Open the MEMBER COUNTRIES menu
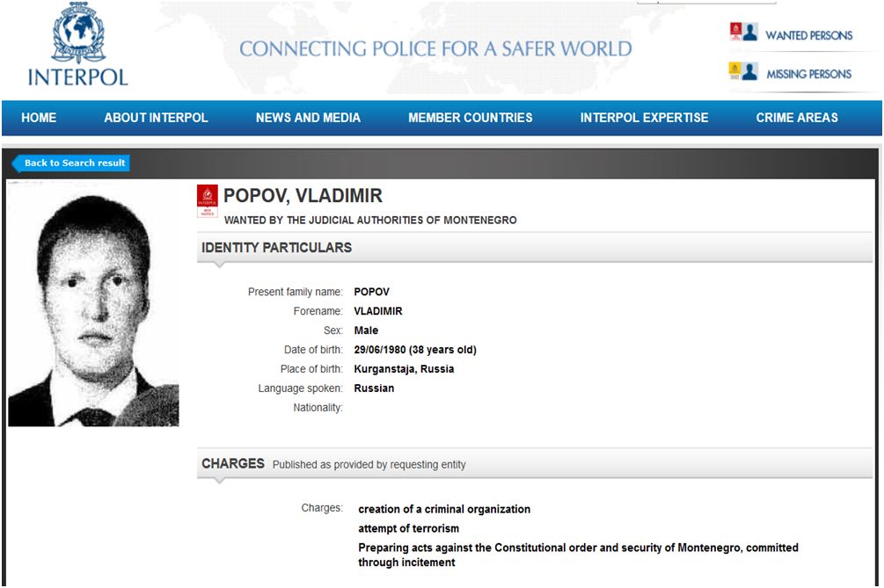This screenshot has height=588, width=884. (x=471, y=118)
